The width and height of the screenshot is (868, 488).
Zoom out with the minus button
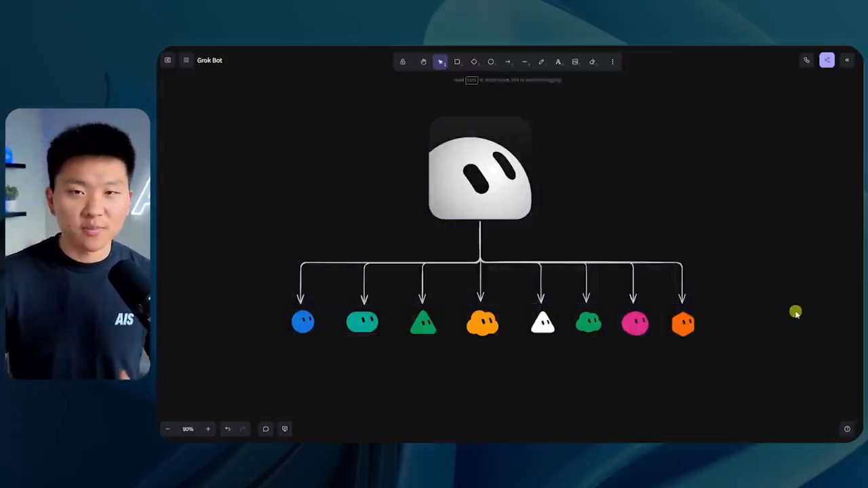tap(167, 429)
